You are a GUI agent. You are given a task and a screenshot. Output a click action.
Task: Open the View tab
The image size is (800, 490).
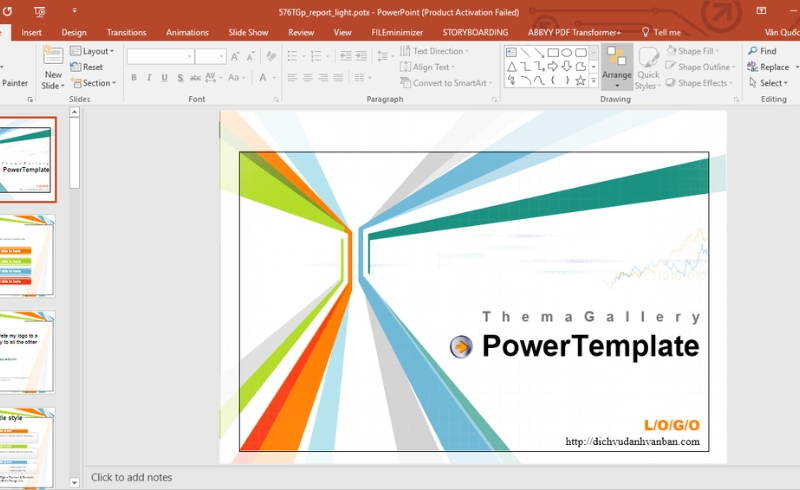click(x=342, y=32)
